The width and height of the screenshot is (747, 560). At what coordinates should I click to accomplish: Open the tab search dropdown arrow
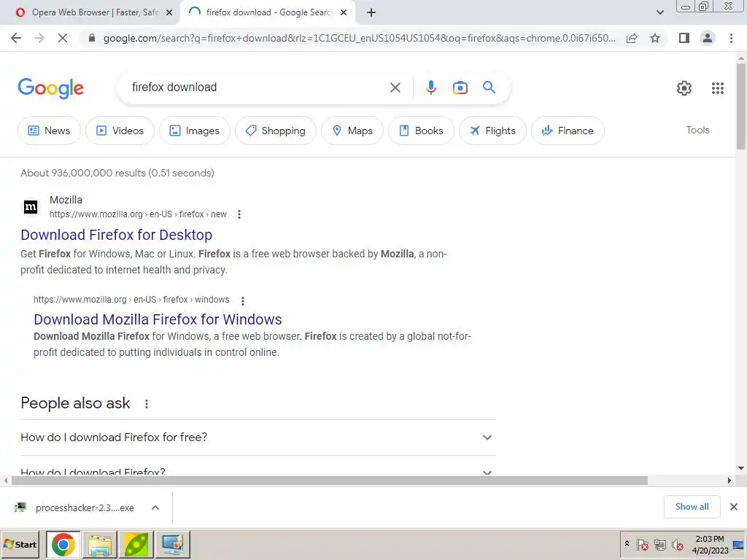click(x=659, y=12)
